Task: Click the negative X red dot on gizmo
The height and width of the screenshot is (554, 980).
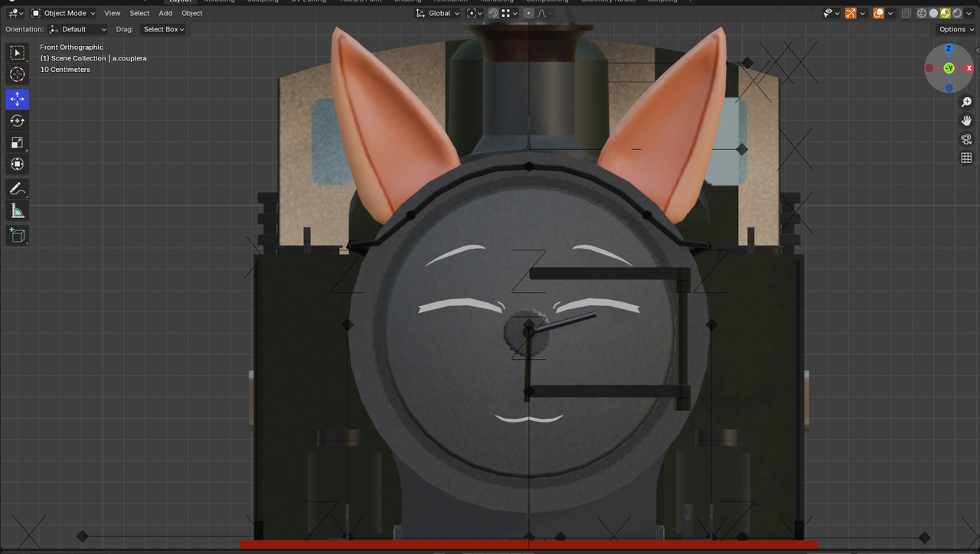Action: [x=929, y=68]
